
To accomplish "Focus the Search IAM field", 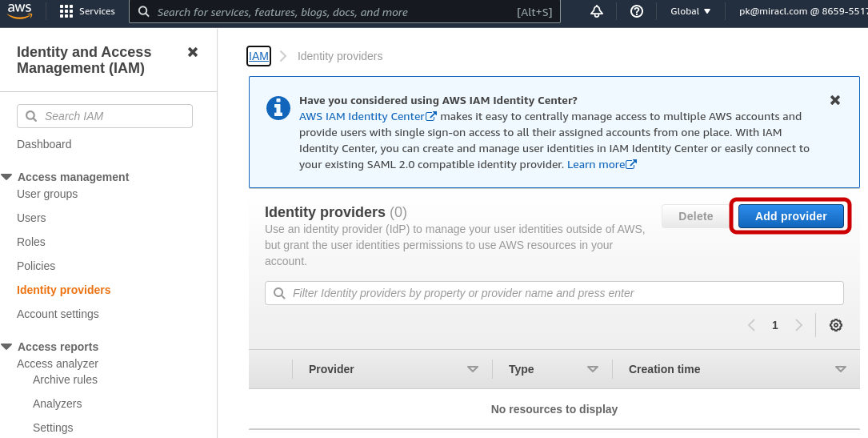I will tap(105, 116).
